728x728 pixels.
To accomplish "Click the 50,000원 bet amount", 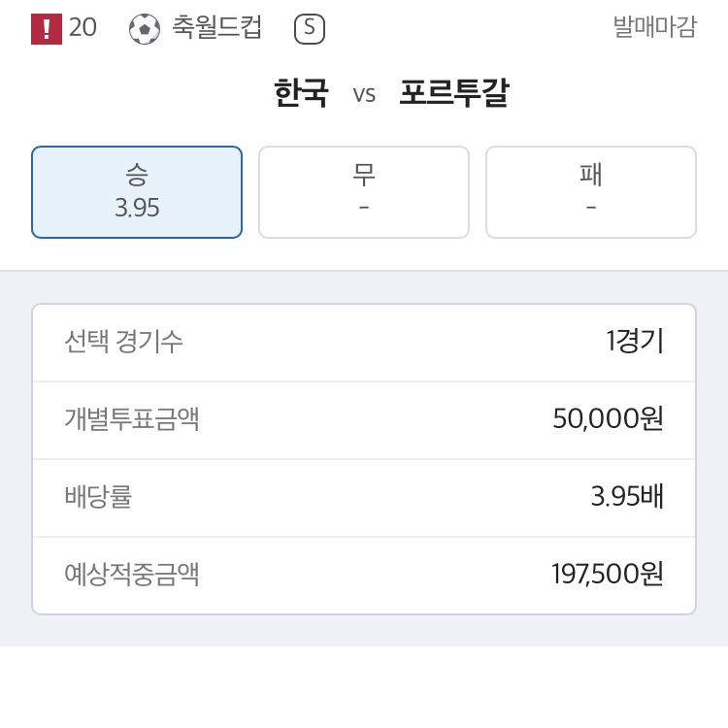I will [608, 419].
